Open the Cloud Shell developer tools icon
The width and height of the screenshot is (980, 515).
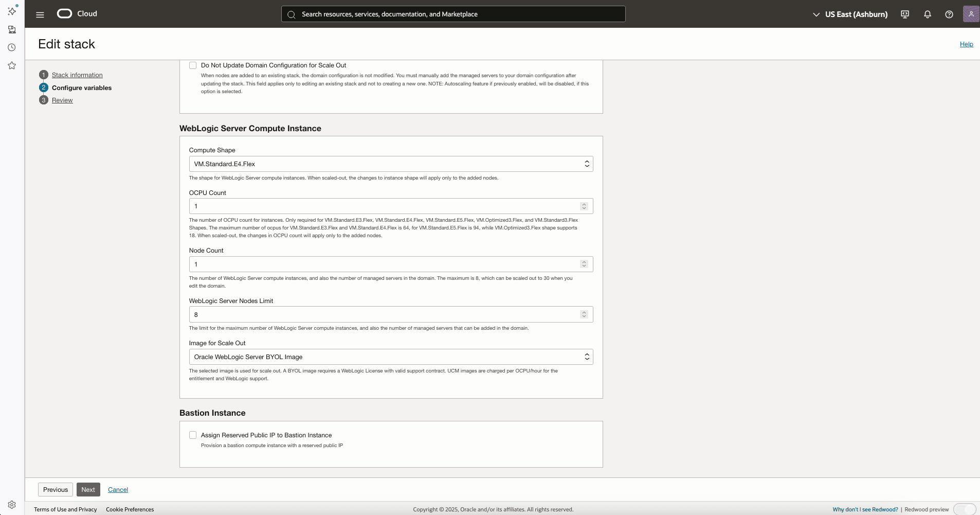click(905, 14)
